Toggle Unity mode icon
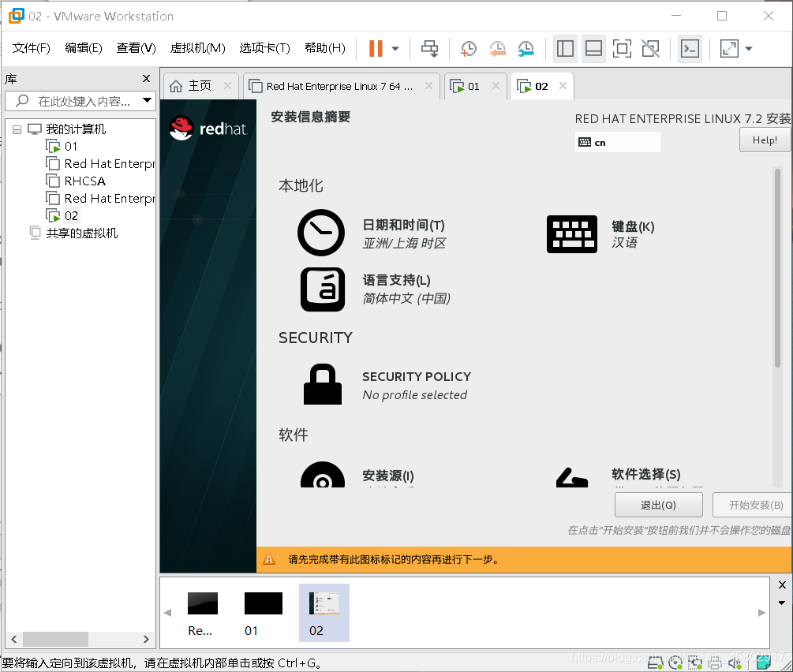The width and height of the screenshot is (793, 672). (x=650, y=49)
